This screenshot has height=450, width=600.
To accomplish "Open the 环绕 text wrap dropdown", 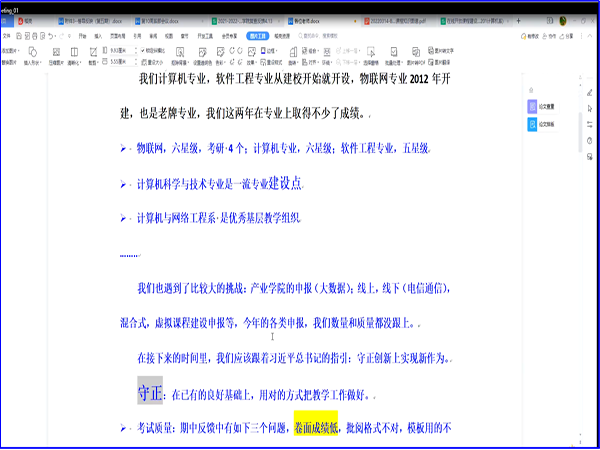I will (327, 62).
